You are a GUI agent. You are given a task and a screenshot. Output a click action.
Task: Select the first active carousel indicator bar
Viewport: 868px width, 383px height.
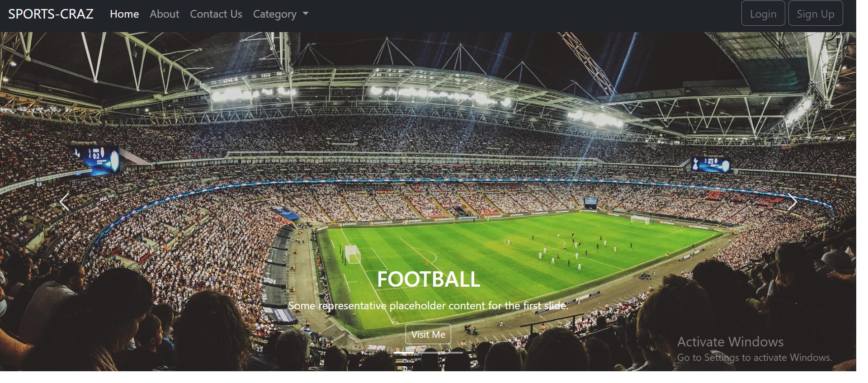click(404, 352)
